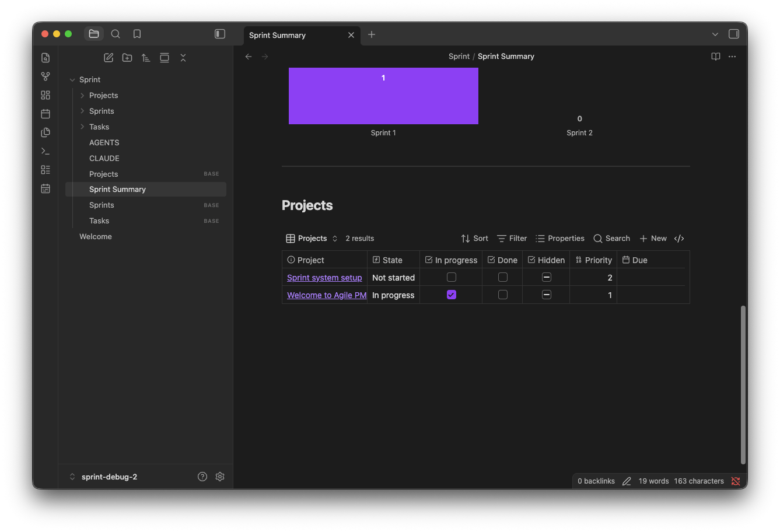Open the Welcome to Agile PM link
The image size is (780, 532).
327,295
